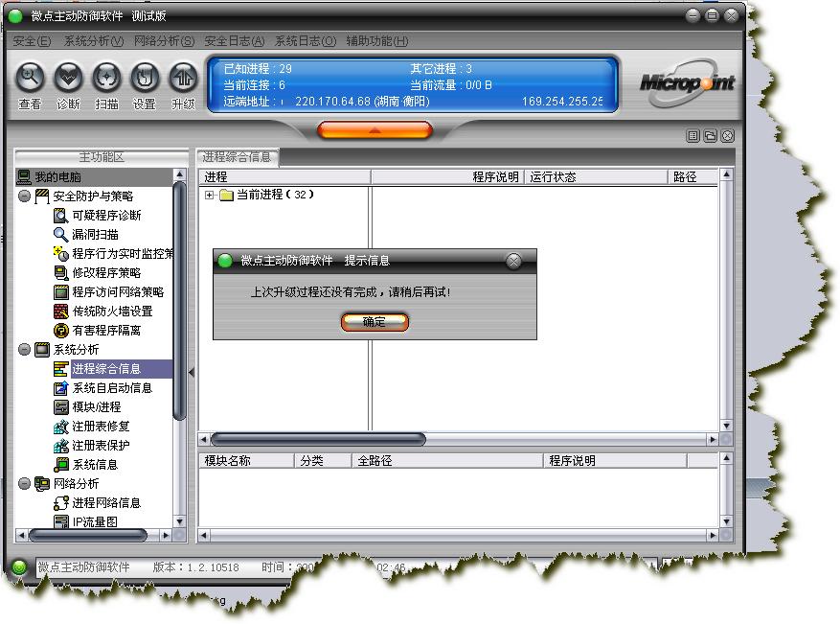Close the 提示信息 dialog
Screen dimensions: 840x624
pyautogui.click(x=513, y=261)
